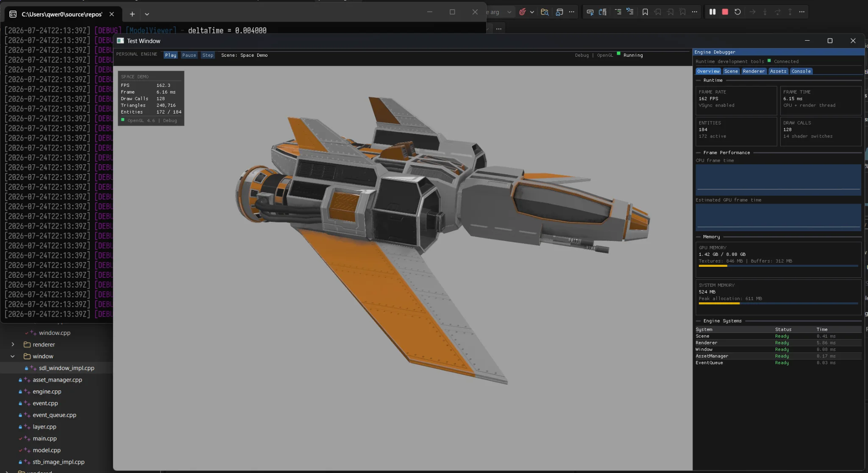Viewport: 868px width, 473px height.
Task: Open the Assets debugger tab
Action: coord(778,71)
